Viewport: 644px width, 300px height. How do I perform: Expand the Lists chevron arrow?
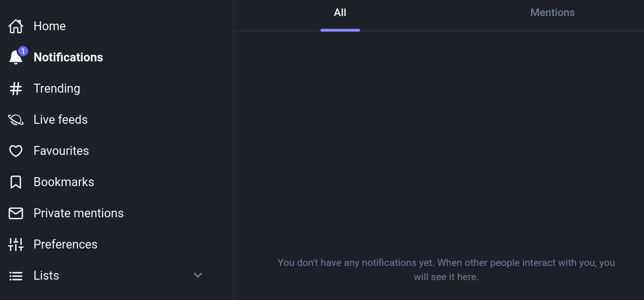click(198, 275)
